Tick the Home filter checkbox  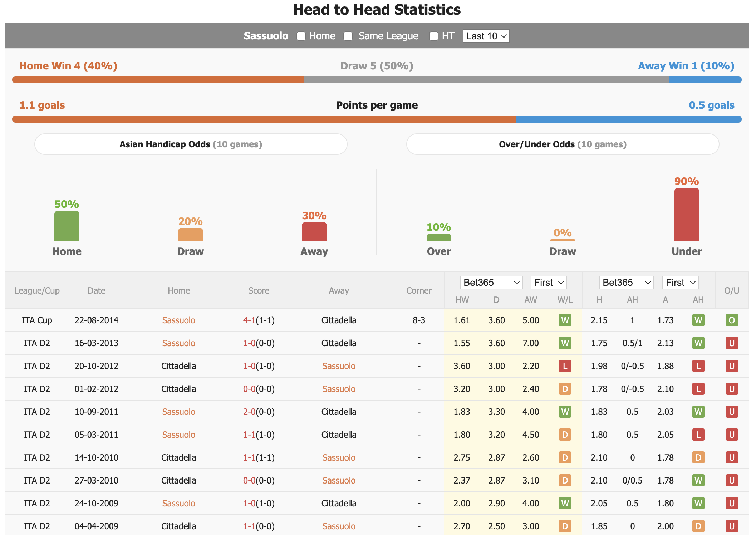[301, 36]
